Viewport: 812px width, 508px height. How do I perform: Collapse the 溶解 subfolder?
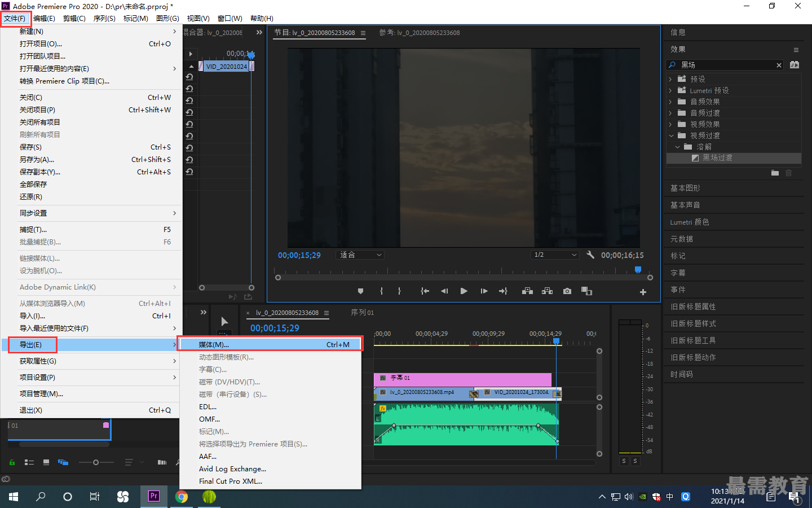pos(678,147)
